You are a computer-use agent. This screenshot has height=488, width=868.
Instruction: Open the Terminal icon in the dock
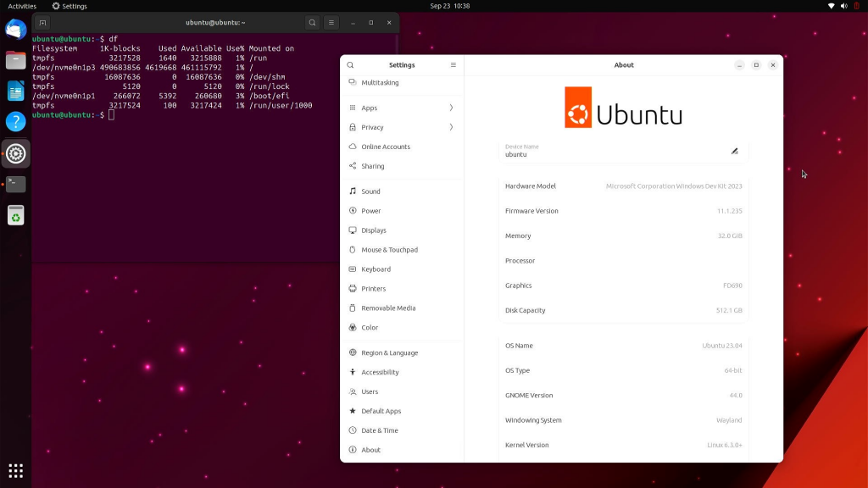tap(15, 184)
